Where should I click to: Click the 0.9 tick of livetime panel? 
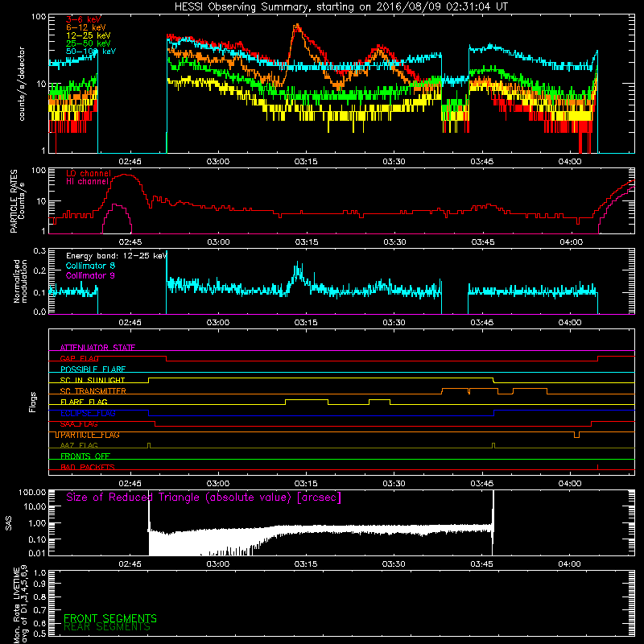(x=39, y=584)
